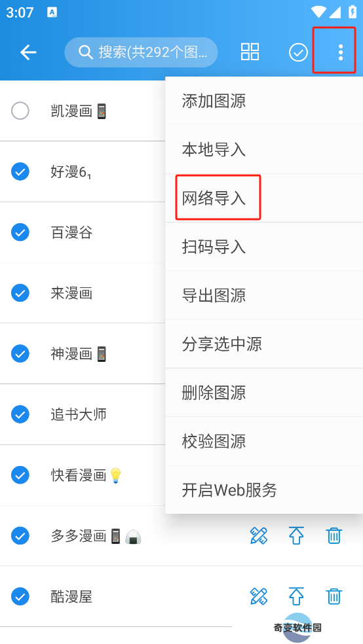363x644 pixels.
Task: Check the 凯漫画 source checkbox
Action: pyautogui.click(x=20, y=111)
